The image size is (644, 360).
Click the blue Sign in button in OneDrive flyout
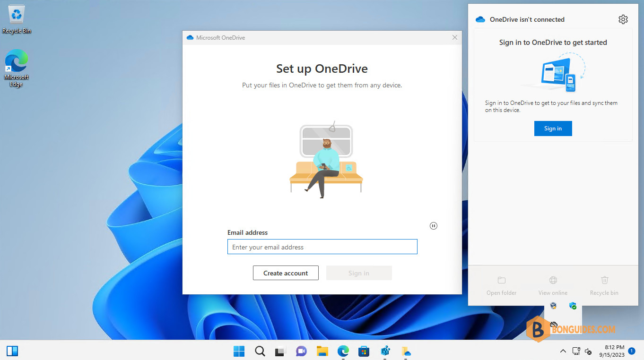pyautogui.click(x=553, y=129)
